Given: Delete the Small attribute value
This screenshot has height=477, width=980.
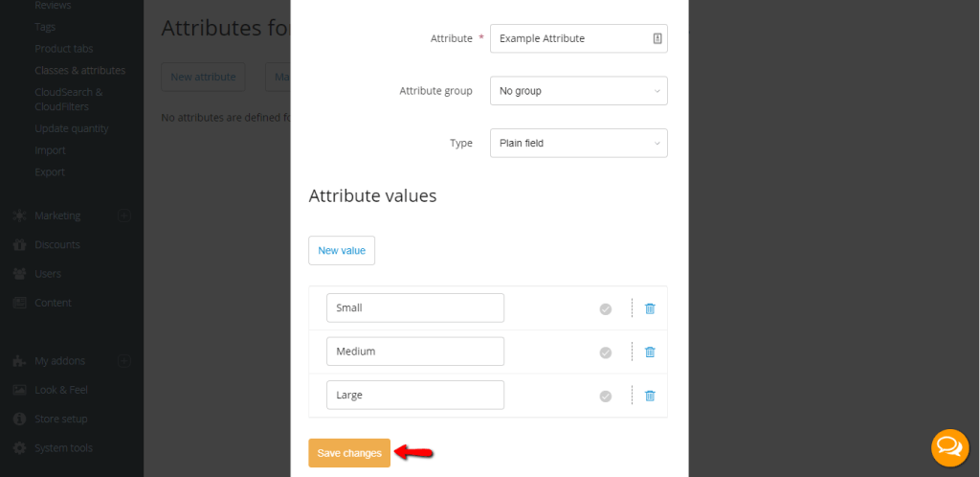Looking at the screenshot, I should pos(650,308).
